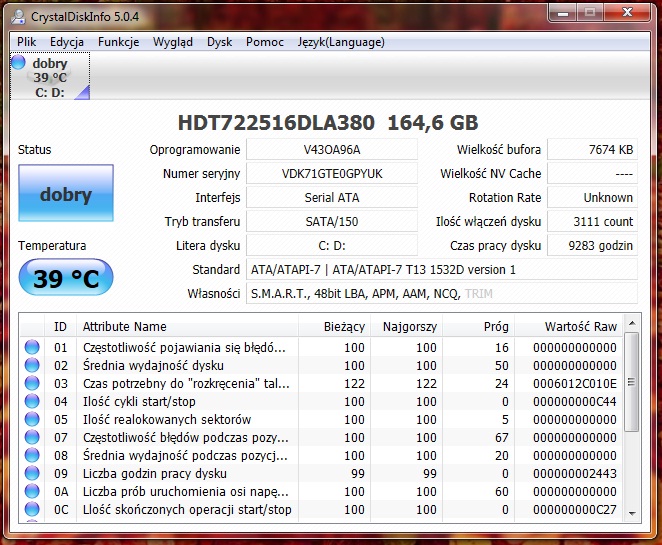The image size is (662, 545).
Task: Select row Częstotliwość pojawiania się błędó...
Action: click(x=321, y=347)
